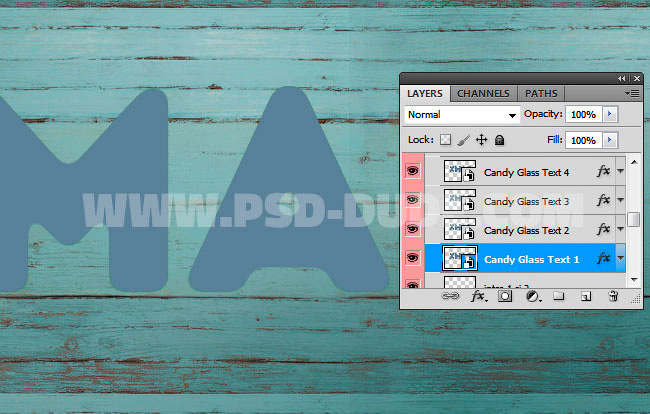Switch to the Channels tab

[483, 93]
